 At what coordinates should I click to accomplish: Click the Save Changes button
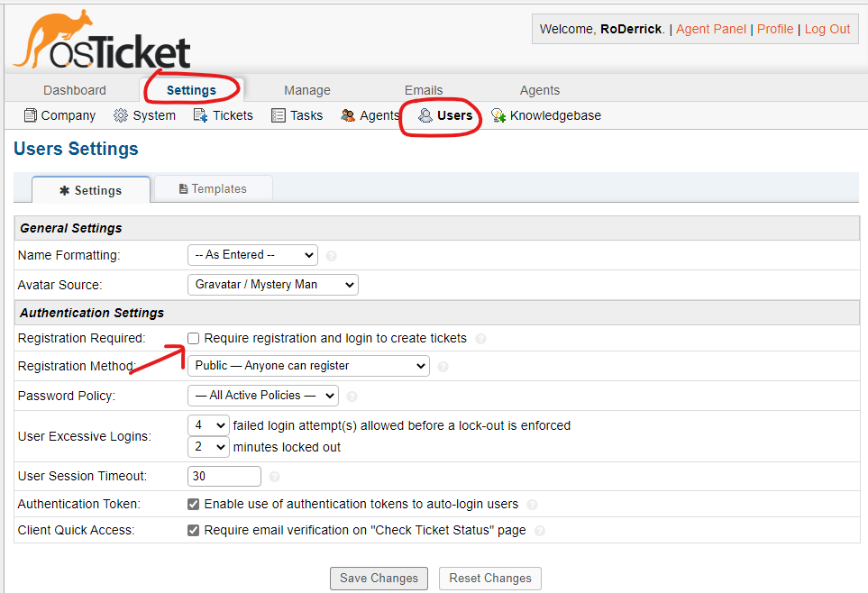pyautogui.click(x=379, y=578)
